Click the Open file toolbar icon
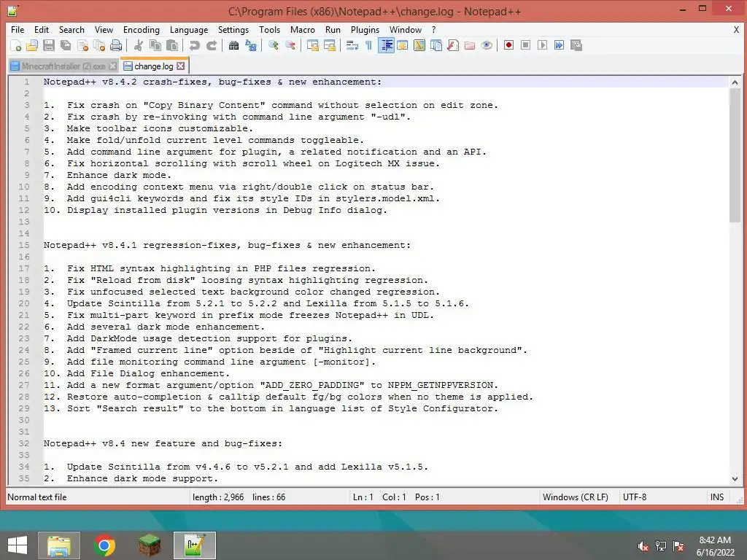Image resolution: width=747 pixels, height=560 pixels. pyautogui.click(x=32, y=45)
